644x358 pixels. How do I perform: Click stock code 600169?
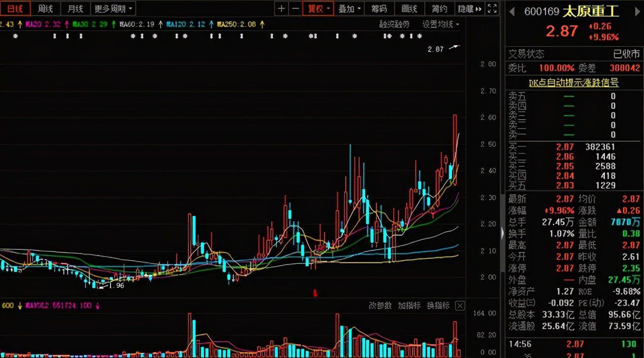(x=542, y=12)
